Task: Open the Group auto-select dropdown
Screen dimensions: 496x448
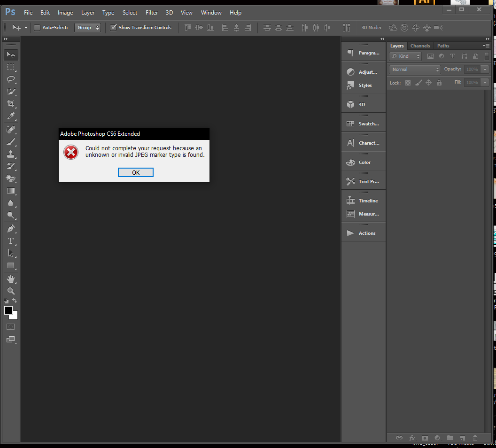Action: click(x=88, y=28)
